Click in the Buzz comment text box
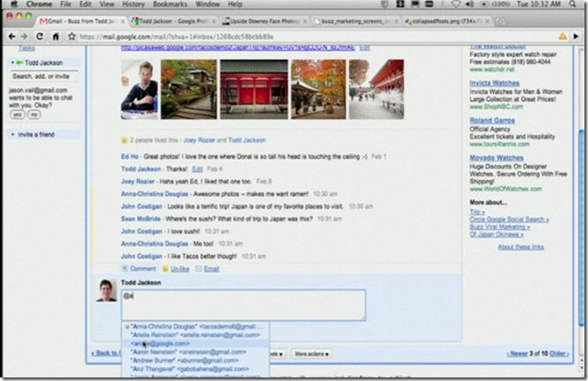Viewport: 588px width, 381px height. (243, 305)
